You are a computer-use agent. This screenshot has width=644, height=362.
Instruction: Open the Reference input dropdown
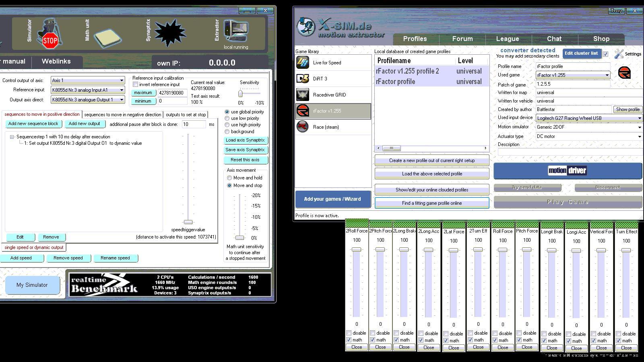coord(88,90)
